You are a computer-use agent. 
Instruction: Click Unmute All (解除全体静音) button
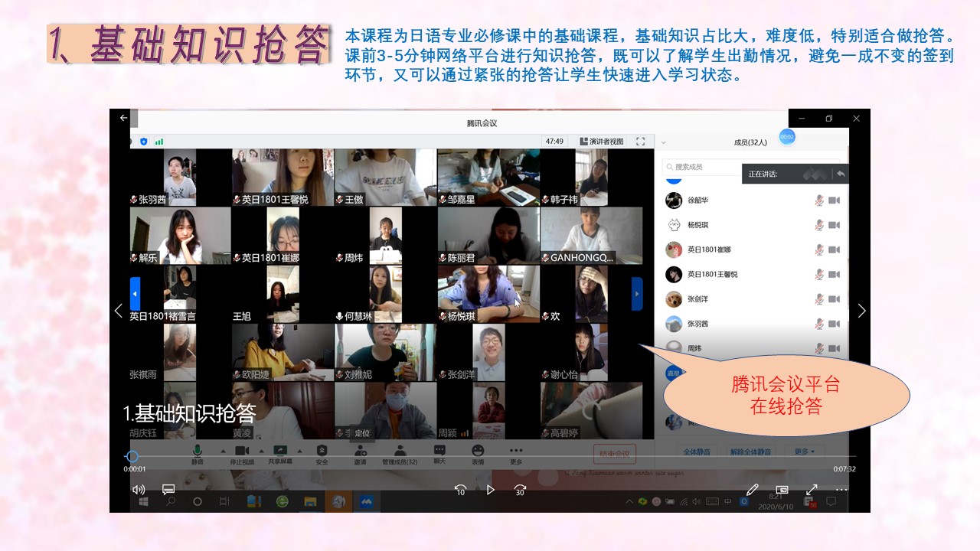(750, 452)
